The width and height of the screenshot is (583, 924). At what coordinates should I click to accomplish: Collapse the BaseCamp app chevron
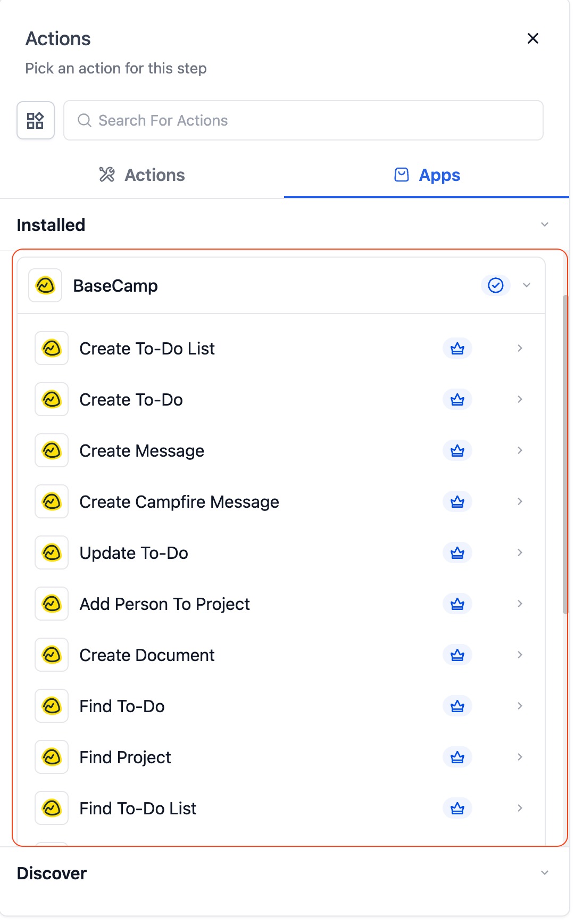(x=527, y=285)
